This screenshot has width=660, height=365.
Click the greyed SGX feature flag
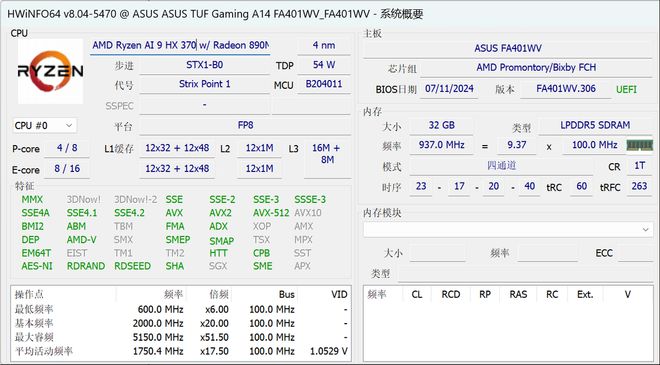coord(218,266)
